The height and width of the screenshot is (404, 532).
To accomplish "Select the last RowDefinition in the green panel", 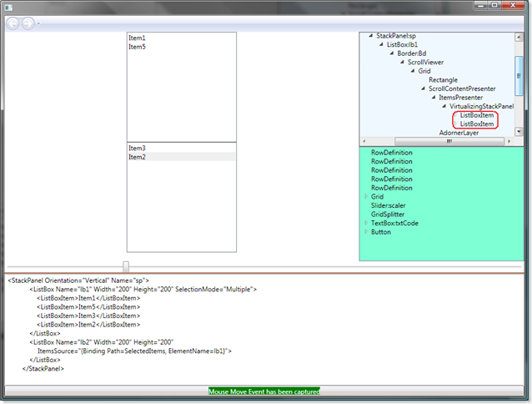I will (392, 188).
